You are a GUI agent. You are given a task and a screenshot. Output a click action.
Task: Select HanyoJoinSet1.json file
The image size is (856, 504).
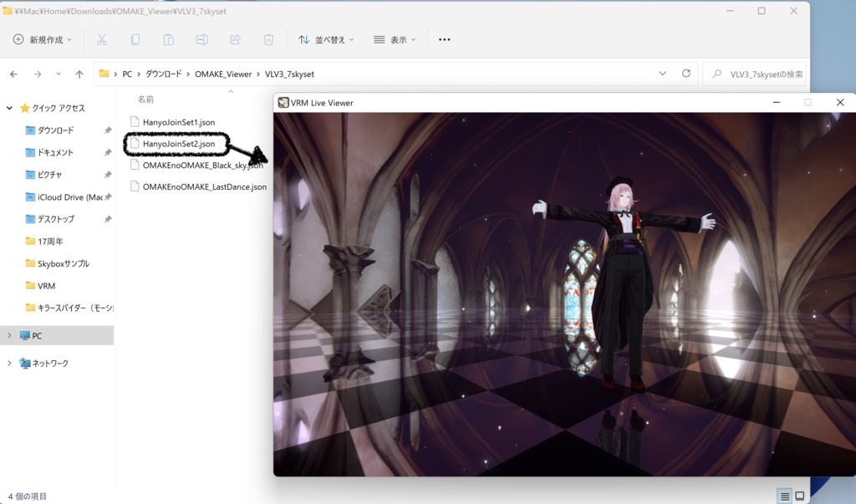point(172,122)
